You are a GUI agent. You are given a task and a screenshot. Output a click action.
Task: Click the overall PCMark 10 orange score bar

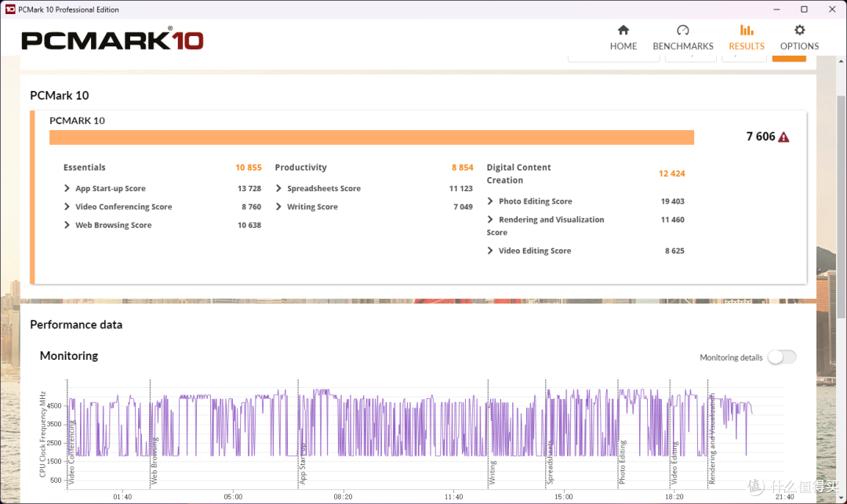(x=372, y=138)
